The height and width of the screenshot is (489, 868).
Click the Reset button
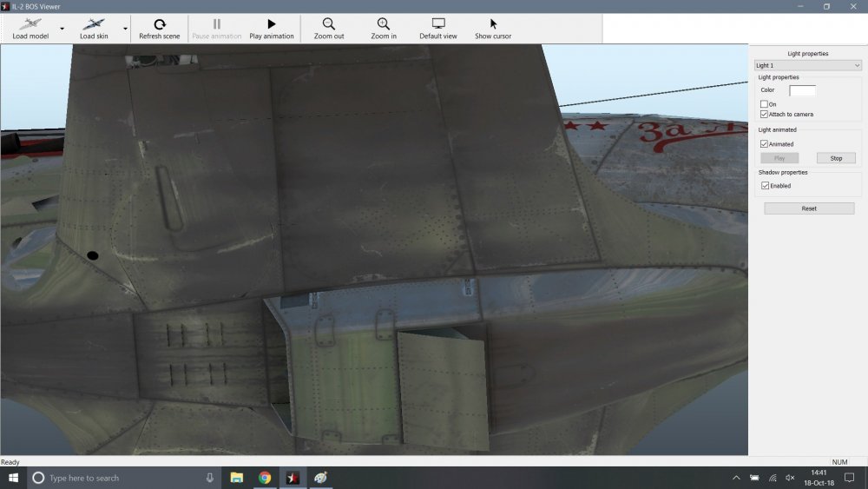pos(809,208)
